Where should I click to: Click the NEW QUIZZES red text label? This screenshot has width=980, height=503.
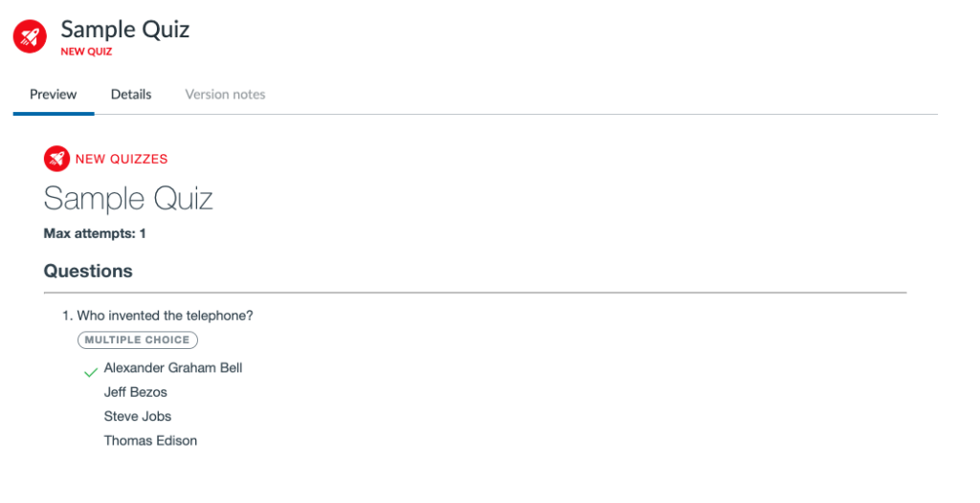coord(122,160)
